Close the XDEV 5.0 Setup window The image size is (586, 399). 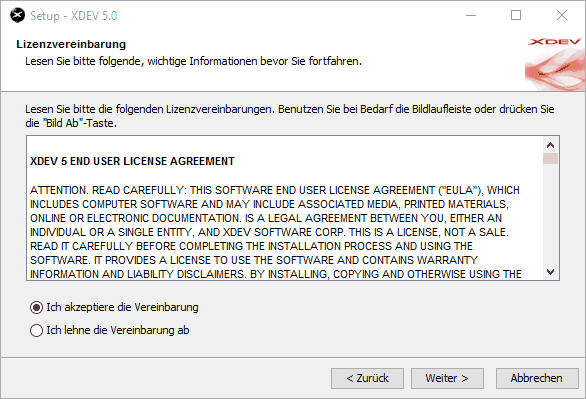[562, 16]
